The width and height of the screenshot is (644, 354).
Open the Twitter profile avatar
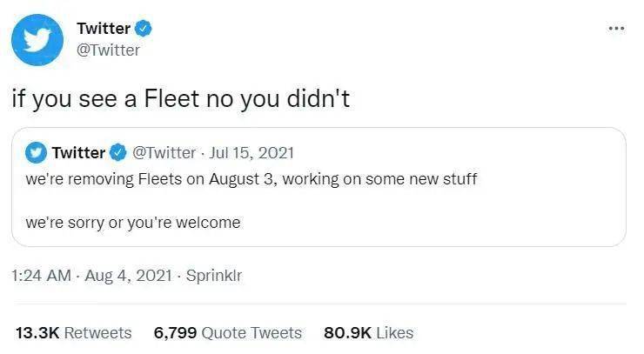tap(37, 40)
